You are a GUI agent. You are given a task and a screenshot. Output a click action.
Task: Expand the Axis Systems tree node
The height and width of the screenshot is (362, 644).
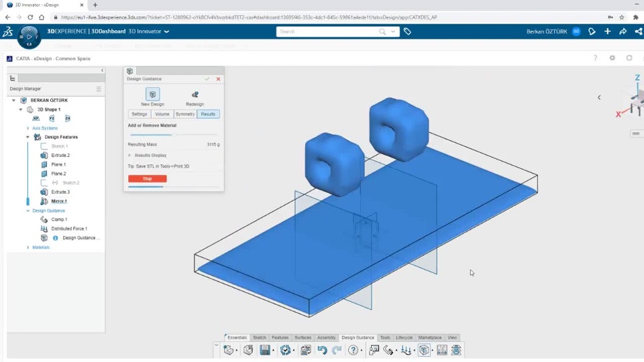point(28,129)
